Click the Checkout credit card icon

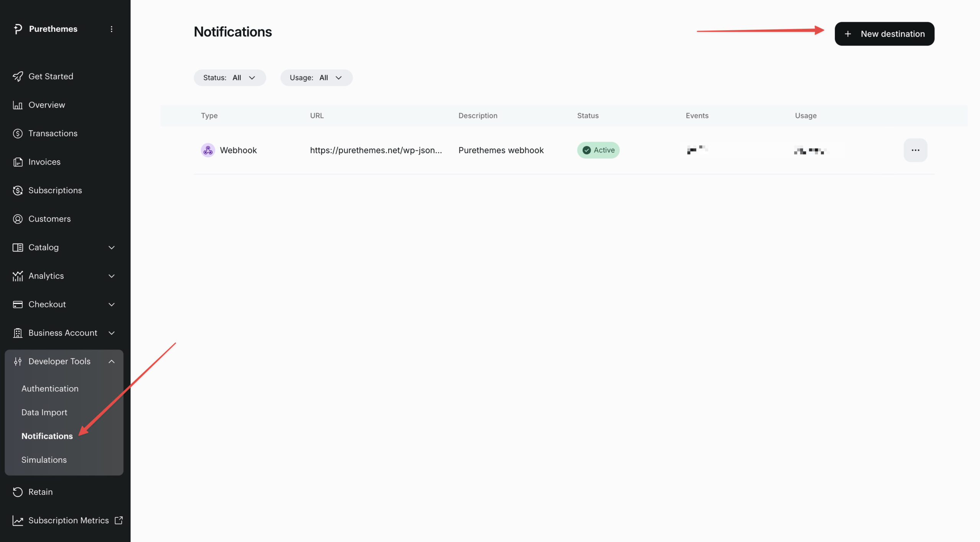(x=18, y=305)
